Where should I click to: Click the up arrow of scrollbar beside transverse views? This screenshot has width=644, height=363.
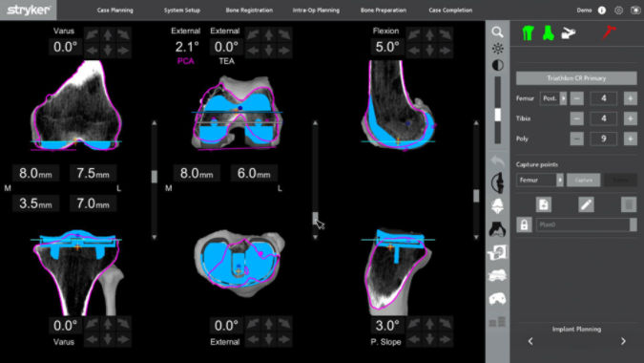click(315, 123)
